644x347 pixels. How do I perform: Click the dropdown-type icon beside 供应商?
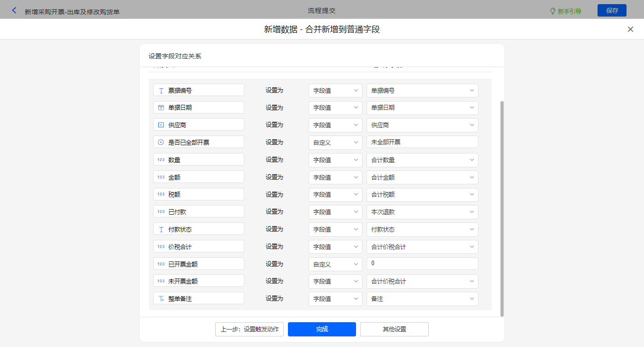click(x=161, y=125)
